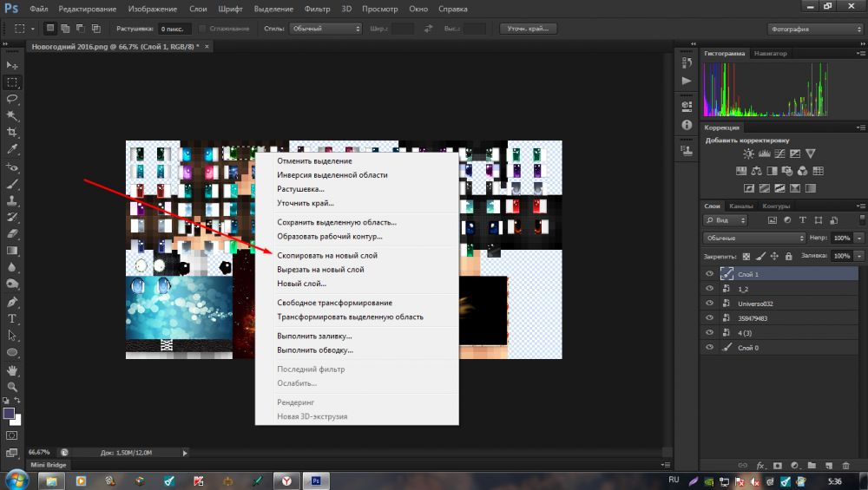
Task: Hide the Universo032 layer
Action: tap(710, 304)
